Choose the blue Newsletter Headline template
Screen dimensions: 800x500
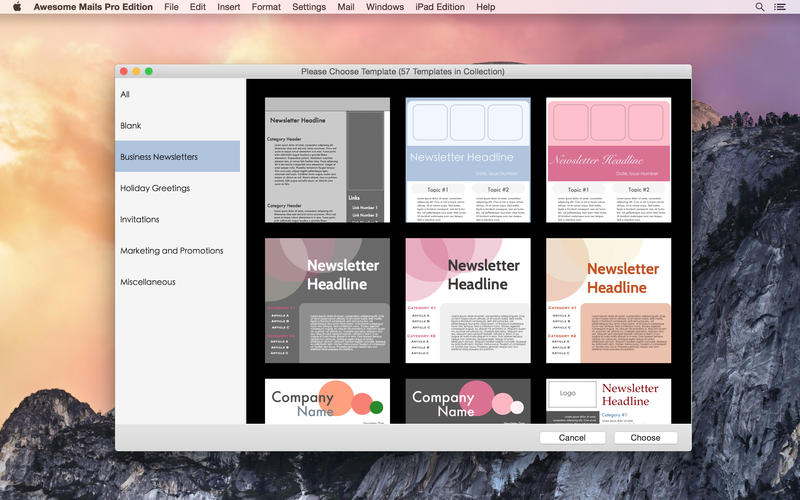click(468, 160)
